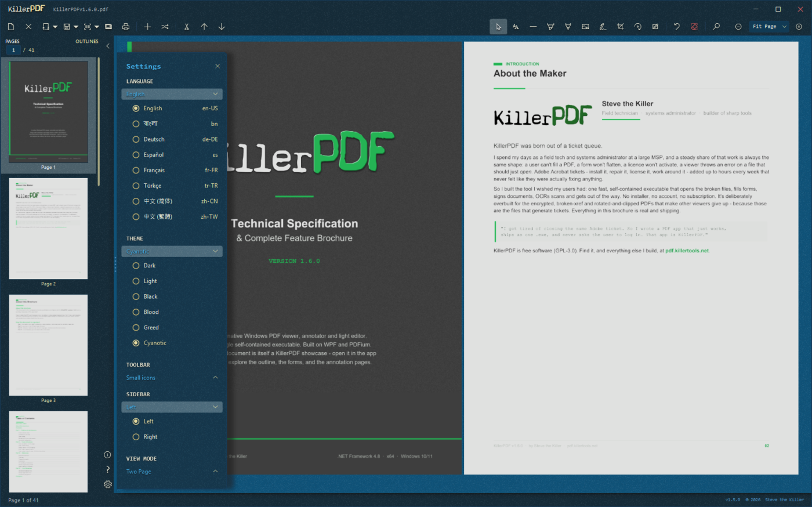Click the move page up arrow
This screenshot has width=812, height=507.
204,27
